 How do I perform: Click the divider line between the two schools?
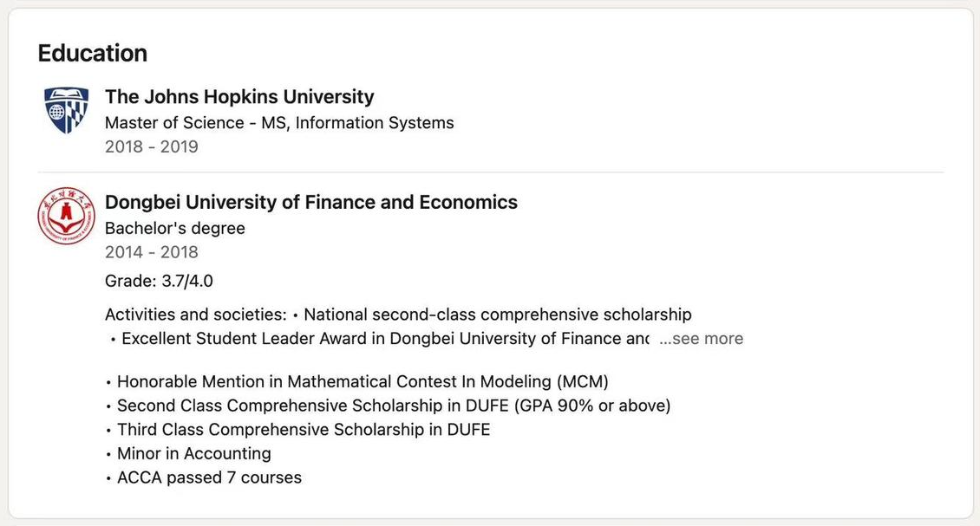coord(491,172)
